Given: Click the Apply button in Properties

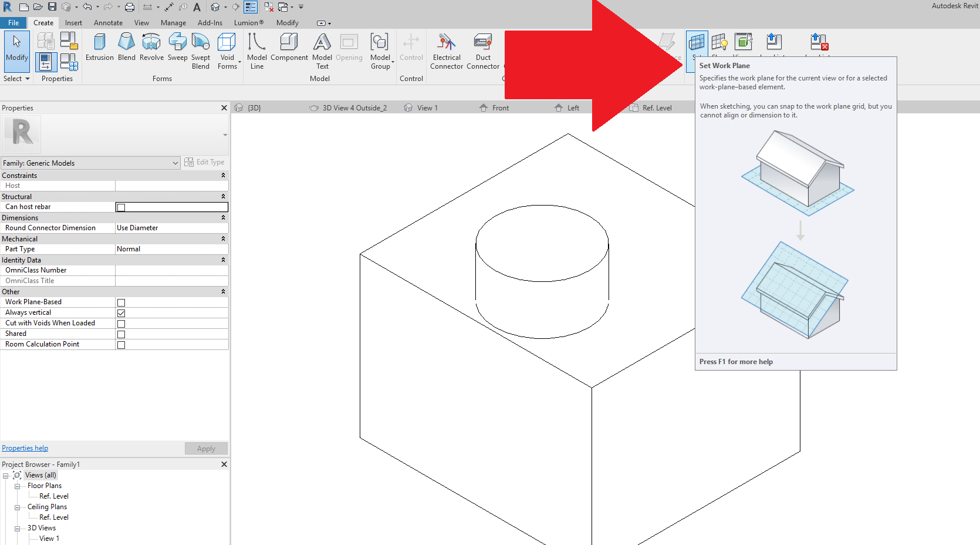Looking at the screenshot, I should tap(206, 449).
